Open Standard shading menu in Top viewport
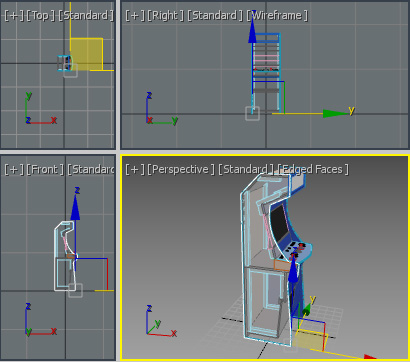The image size is (410, 362). tap(86, 15)
